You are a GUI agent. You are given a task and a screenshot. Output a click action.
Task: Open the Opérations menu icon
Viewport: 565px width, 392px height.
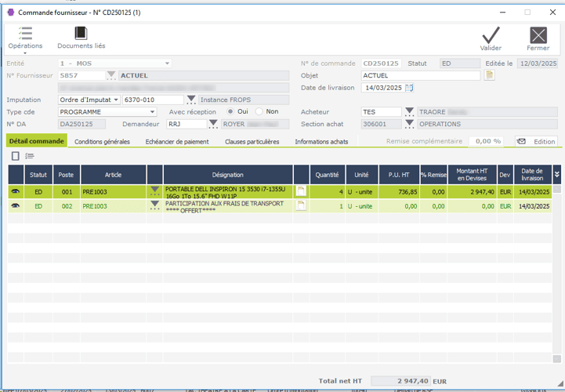point(25,34)
